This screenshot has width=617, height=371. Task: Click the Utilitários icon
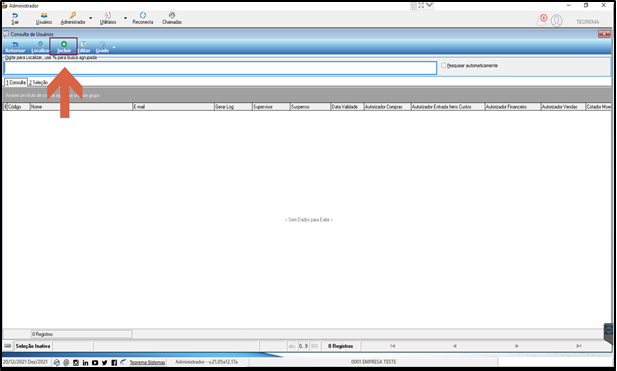(x=107, y=15)
